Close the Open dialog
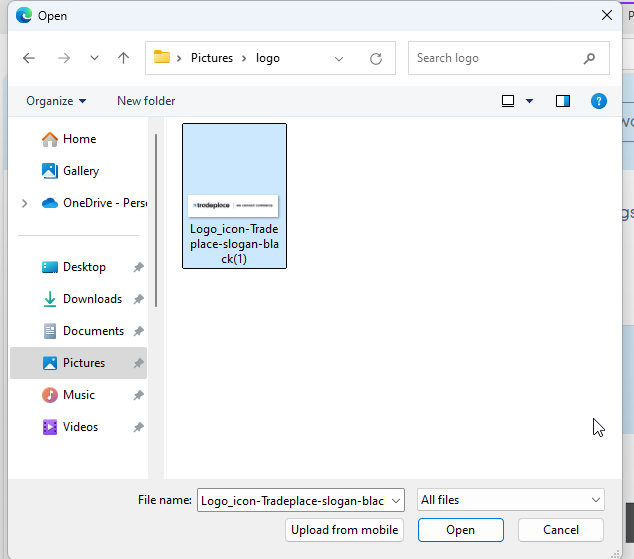This screenshot has height=559, width=634. point(607,15)
